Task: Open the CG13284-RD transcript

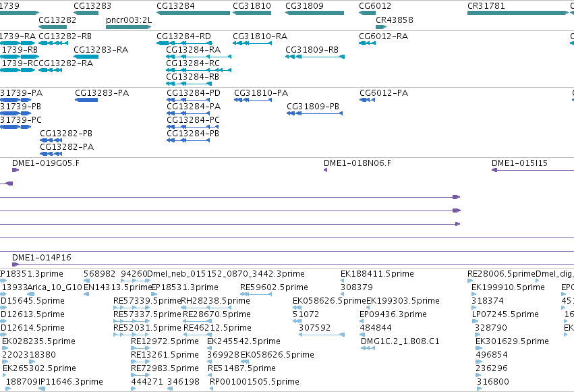Action: click(x=185, y=43)
